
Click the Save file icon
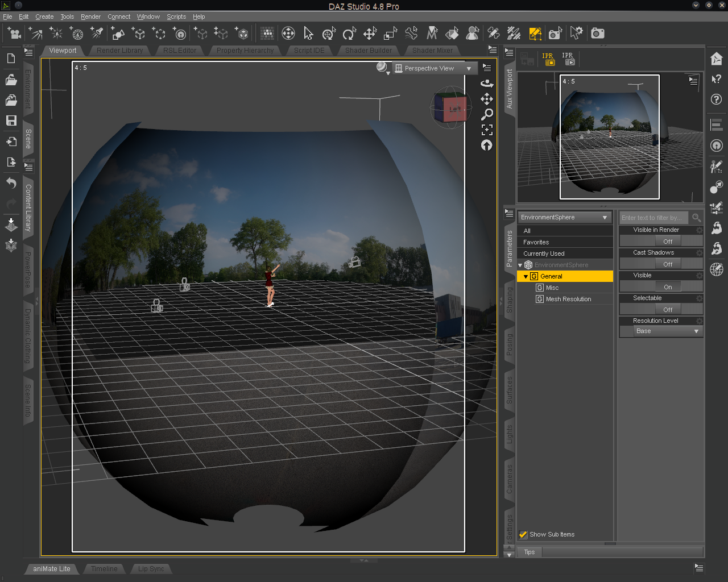click(11, 120)
